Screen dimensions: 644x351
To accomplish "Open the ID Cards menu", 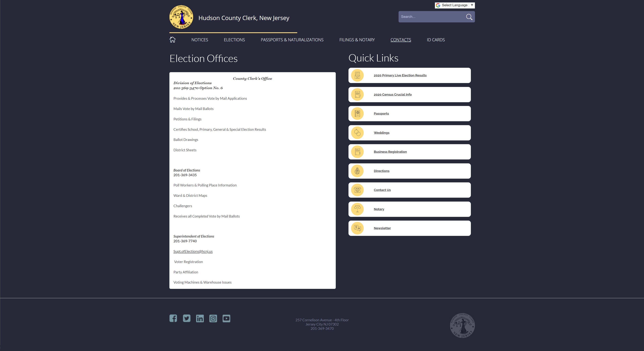I will click(436, 40).
